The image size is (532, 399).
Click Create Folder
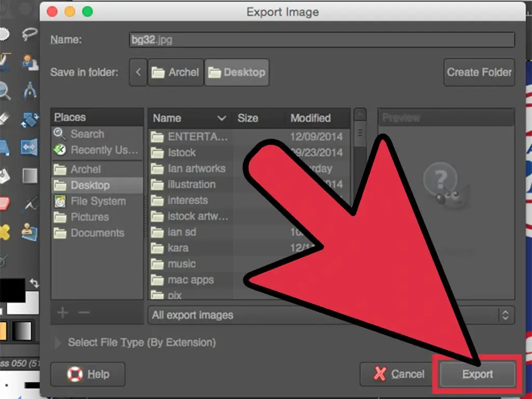point(479,72)
